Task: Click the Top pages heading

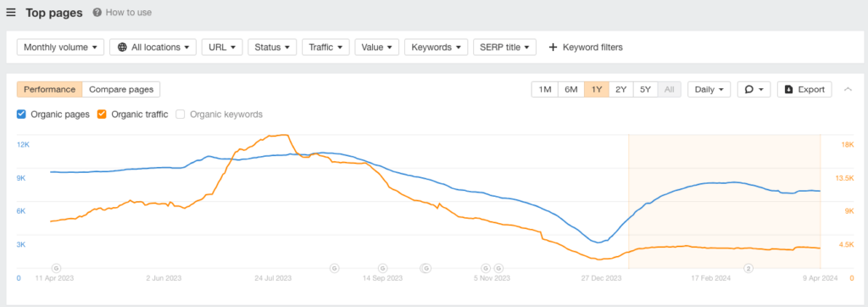Action: pyautogui.click(x=54, y=13)
